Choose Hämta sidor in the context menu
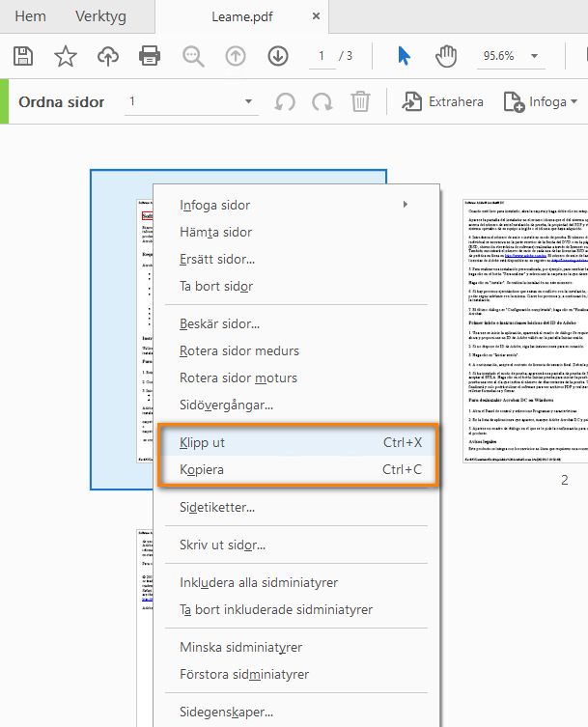The image size is (588, 727). 295,232
